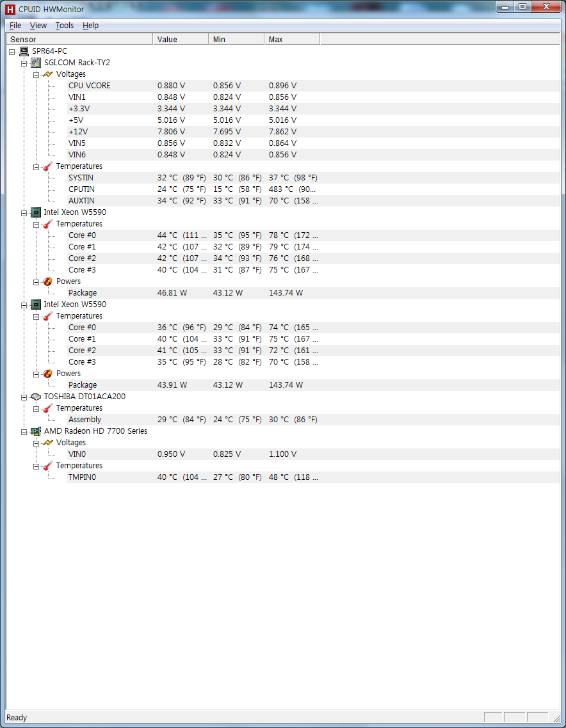
Task: Select the CPUTIN temperature row
Action: (314, 189)
